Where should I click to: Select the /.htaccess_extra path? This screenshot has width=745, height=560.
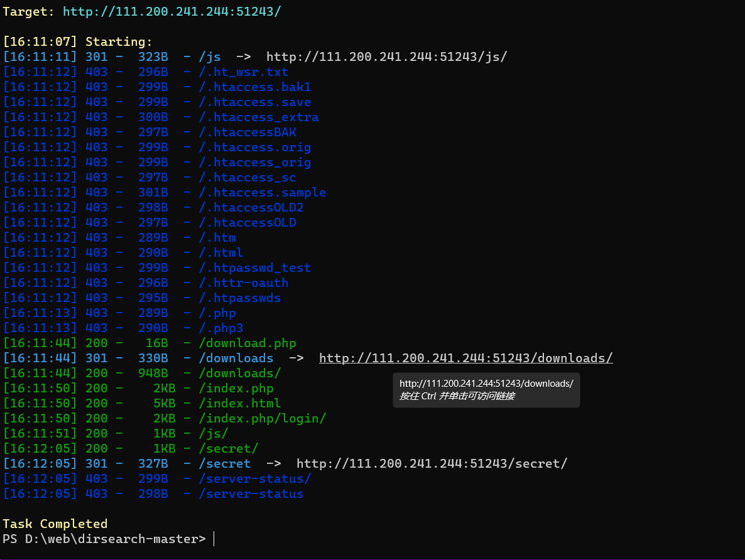click(259, 117)
